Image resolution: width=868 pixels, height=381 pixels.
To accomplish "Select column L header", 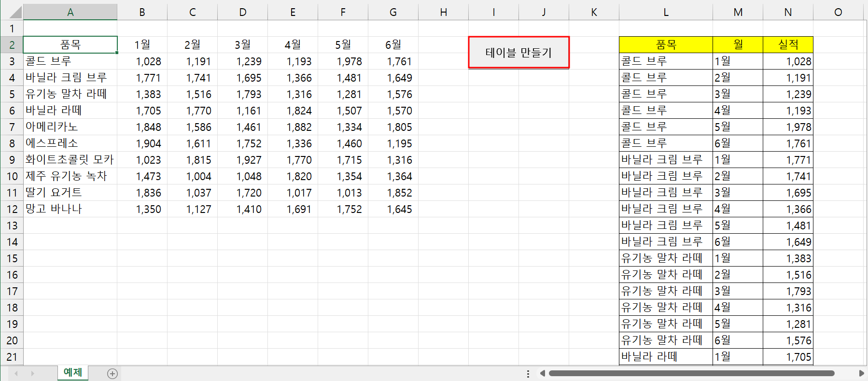I will coord(666,12).
